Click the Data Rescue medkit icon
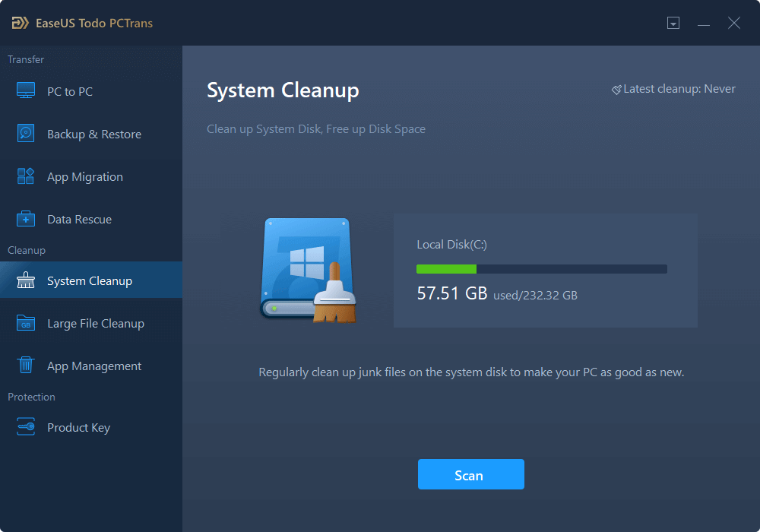760x532 pixels. [x=26, y=219]
